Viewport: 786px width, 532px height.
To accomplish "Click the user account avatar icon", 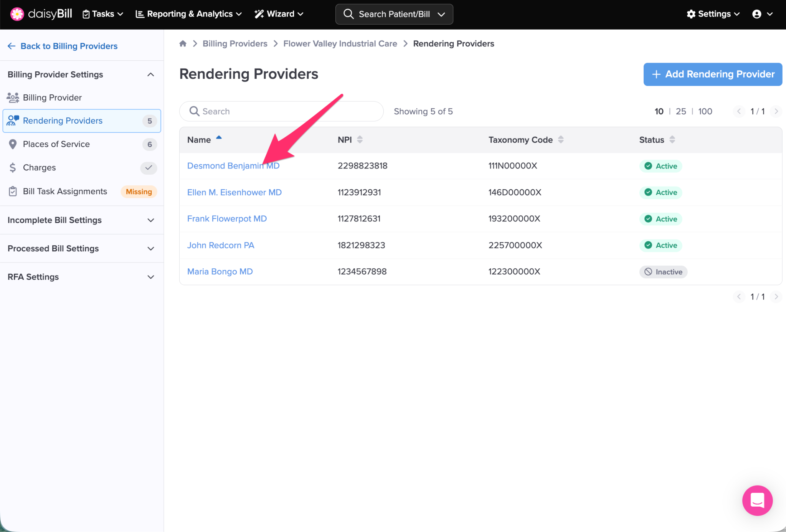I will (x=756, y=14).
